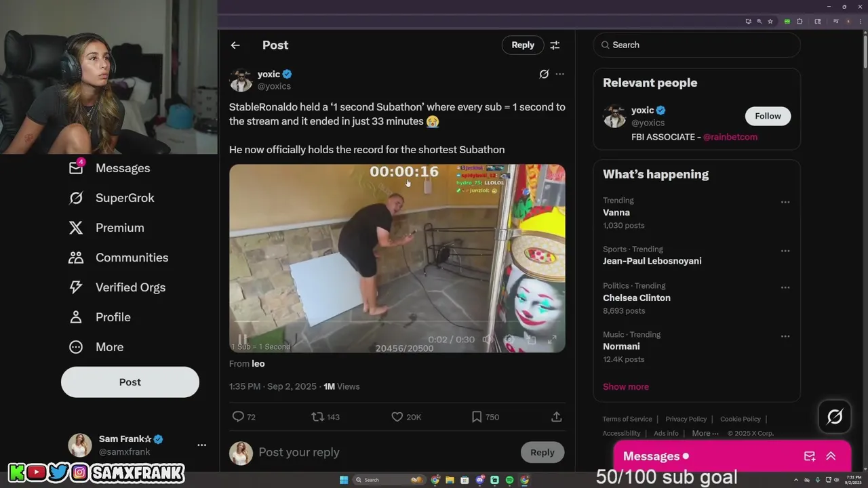Open options for Vanna trend
Viewport: 868px width, 488px height.
(x=785, y=202)
